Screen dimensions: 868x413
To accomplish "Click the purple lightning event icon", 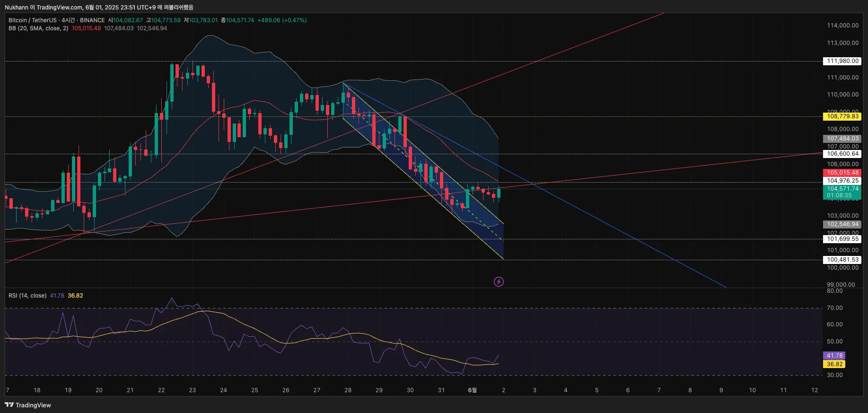I will 499,282.
